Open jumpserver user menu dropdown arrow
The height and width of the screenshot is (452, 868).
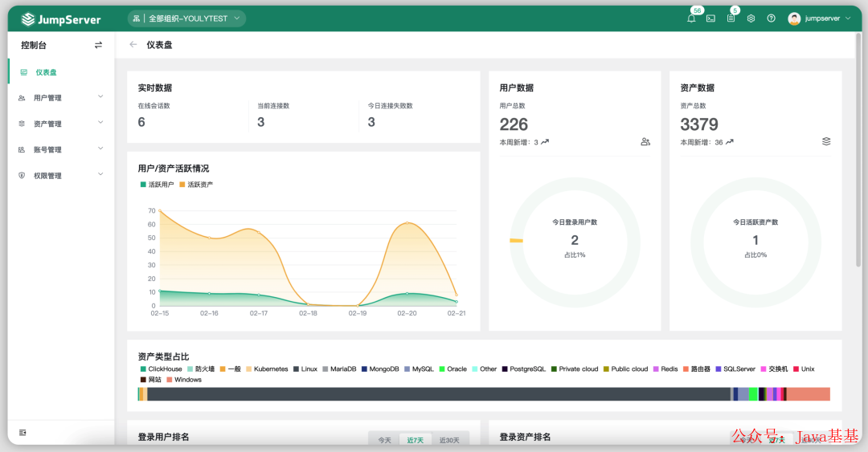(x=848, y=18)
